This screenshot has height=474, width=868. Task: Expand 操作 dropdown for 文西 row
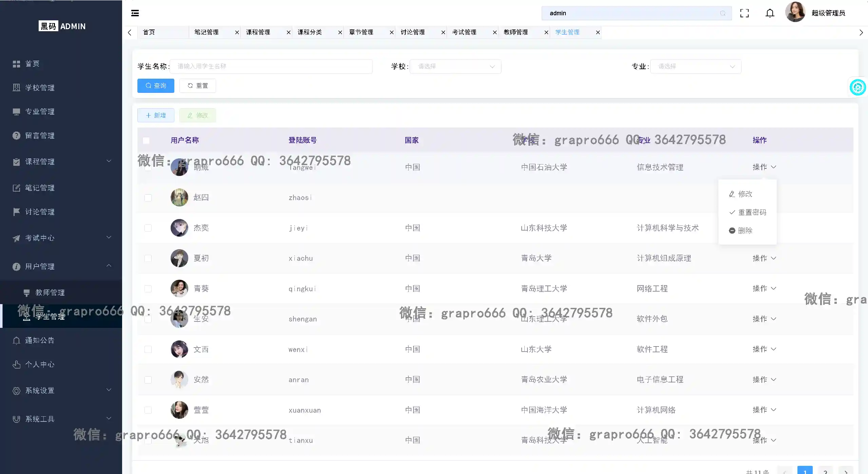[764, 349]
